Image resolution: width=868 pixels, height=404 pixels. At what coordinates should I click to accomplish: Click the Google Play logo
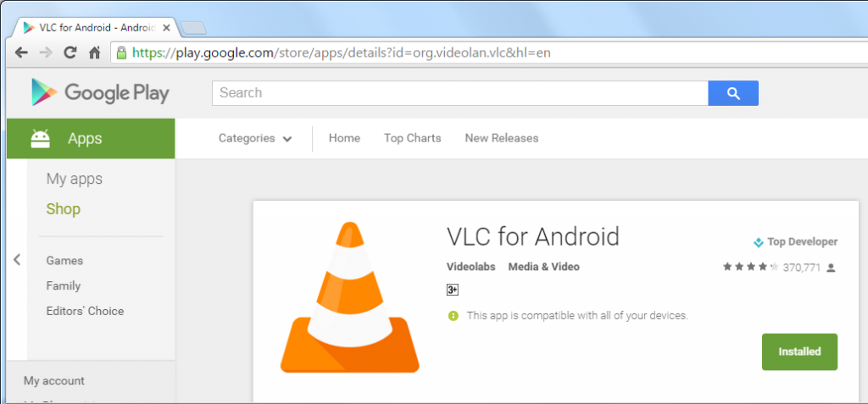[x=100, y=92]
